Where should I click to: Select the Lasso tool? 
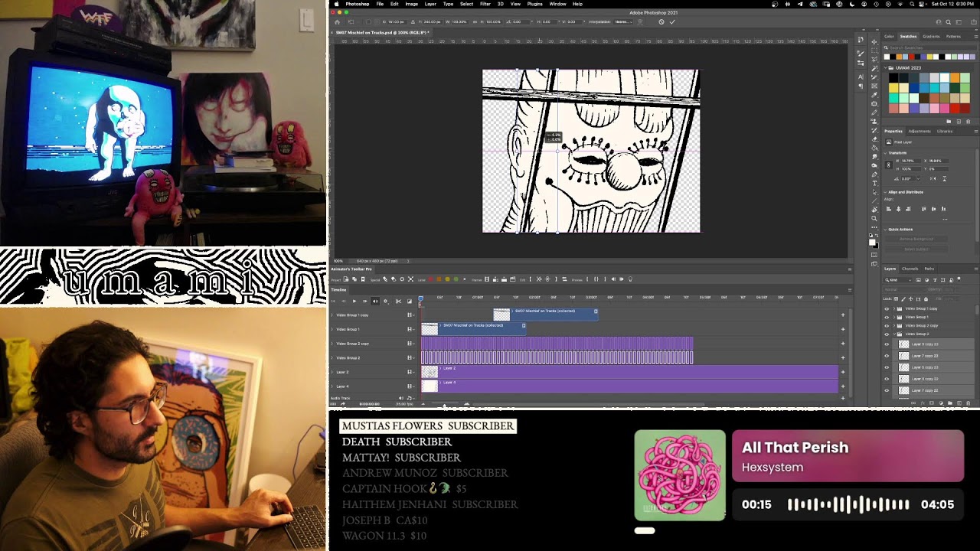(874, 60)
